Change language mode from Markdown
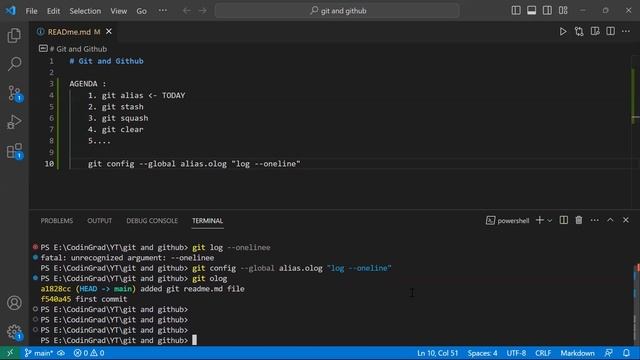The image size is (640, 360). point(577,353)
